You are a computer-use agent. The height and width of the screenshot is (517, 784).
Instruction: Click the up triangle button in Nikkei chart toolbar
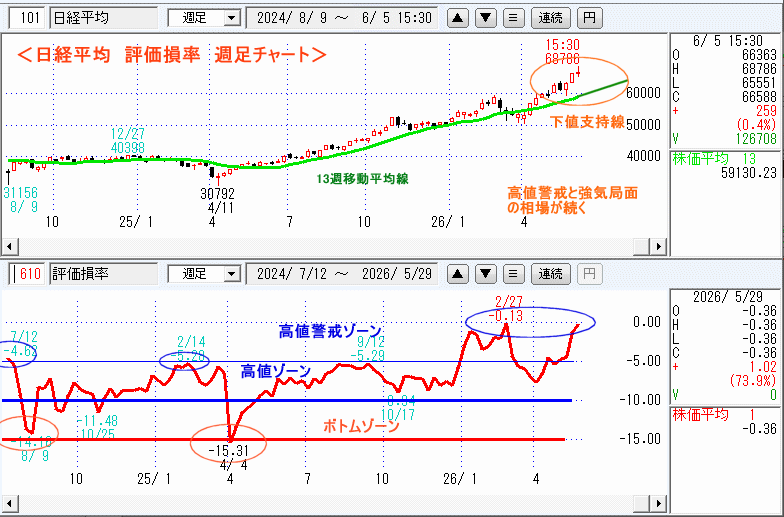458,18
